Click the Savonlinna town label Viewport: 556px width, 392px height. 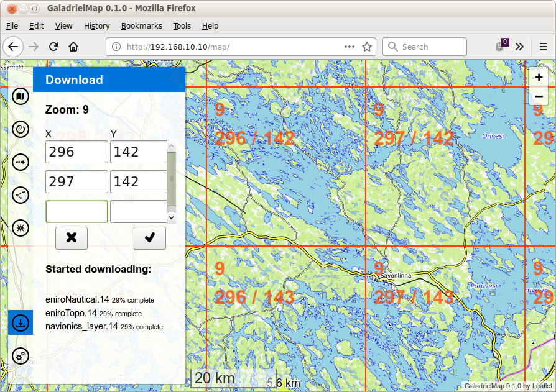396,275
